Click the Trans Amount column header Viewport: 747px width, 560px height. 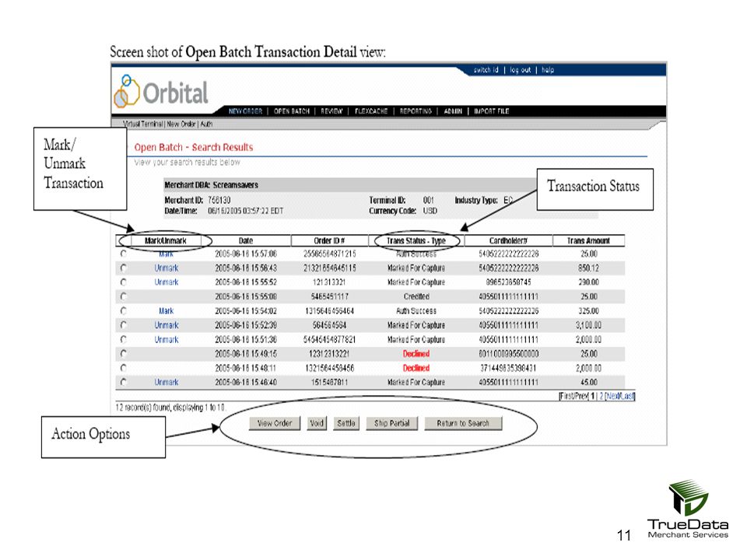point(589,241)
